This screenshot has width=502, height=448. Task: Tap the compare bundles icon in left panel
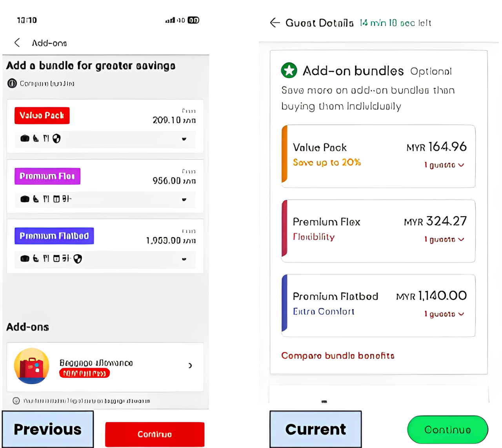pyautogui.click(x=12, y=84)
